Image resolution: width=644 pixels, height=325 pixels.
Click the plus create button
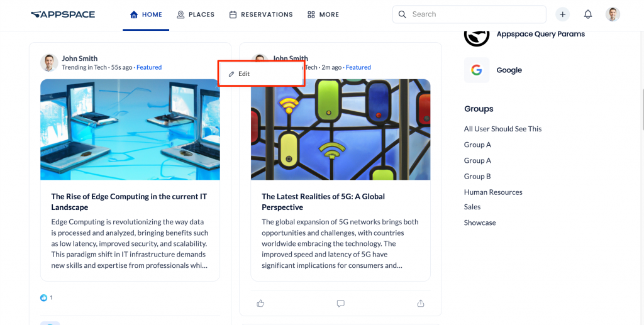[563, 14]
